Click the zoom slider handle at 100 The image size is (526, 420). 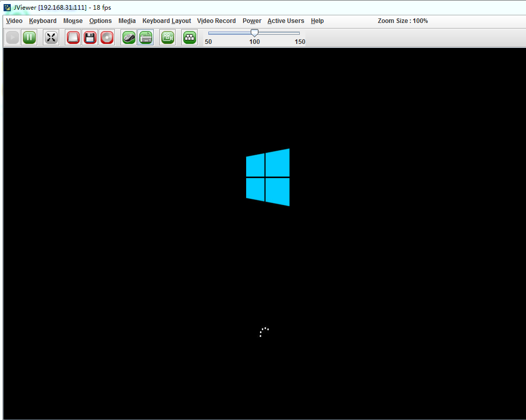254,33
